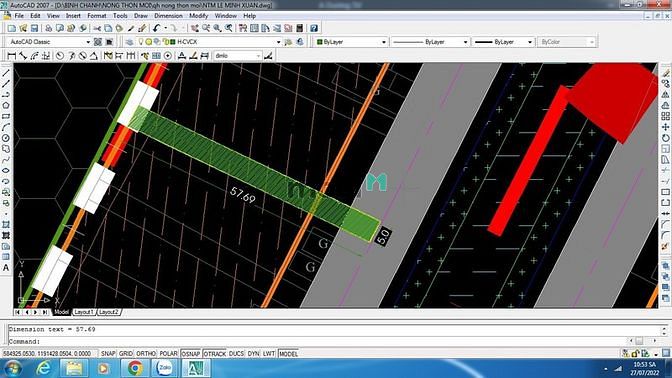Select the Linear dimension tool
The image size is (672, 378).
[x=12, y=56]
